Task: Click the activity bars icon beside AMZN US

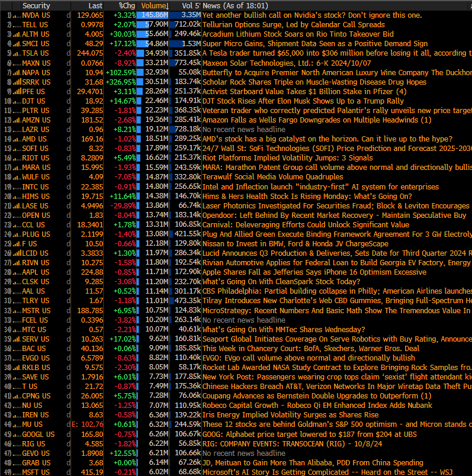Action: click(x=17, y=120)
